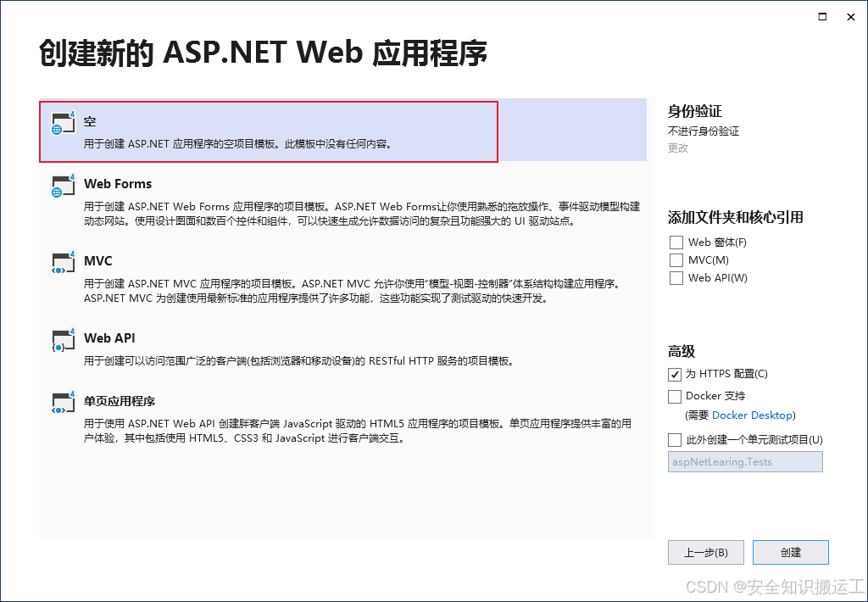The width and height of the screenshot is (868, 602).
Task: Maximize the dialog window
Action: pyautogui.click(x=822, y=17)
